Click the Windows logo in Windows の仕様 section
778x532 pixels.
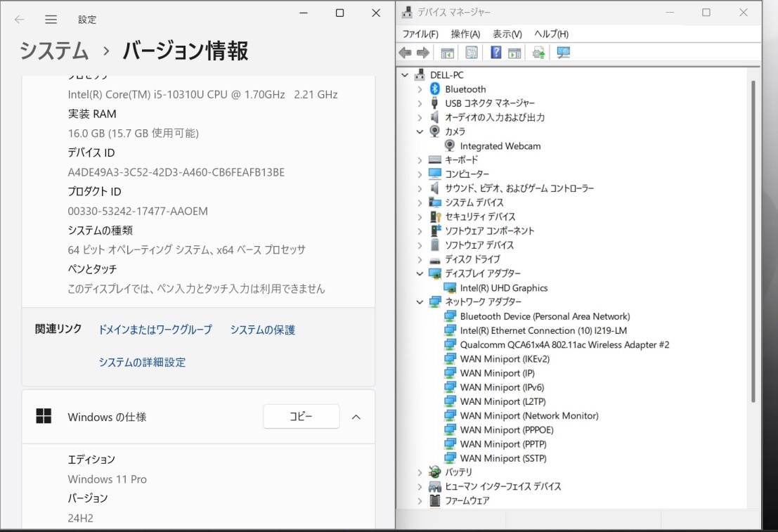44,416
